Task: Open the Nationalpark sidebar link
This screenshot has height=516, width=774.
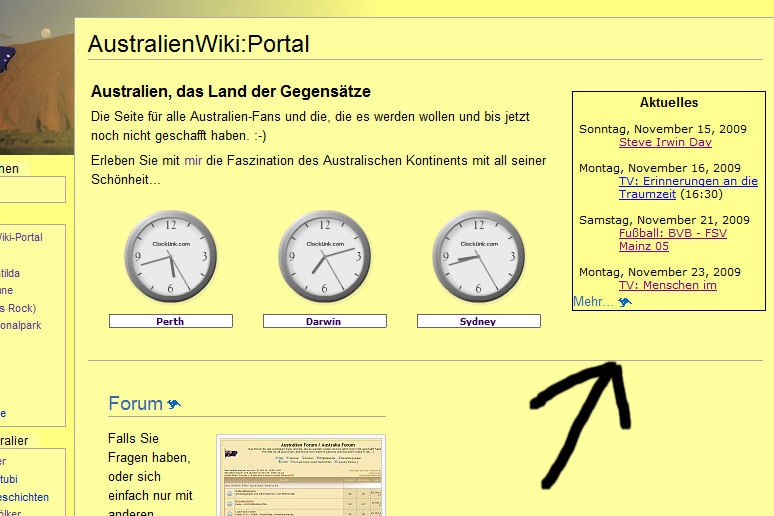Action: (21, 325)
